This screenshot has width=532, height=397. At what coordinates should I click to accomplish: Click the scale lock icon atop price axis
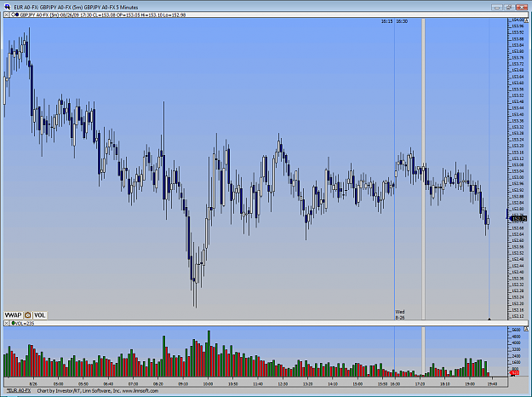526,20
